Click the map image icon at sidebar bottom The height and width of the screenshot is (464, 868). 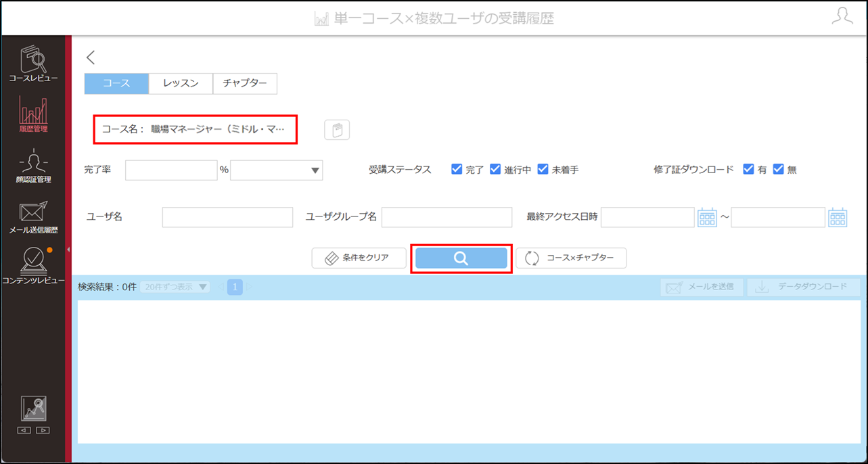(x=33, y=409)
